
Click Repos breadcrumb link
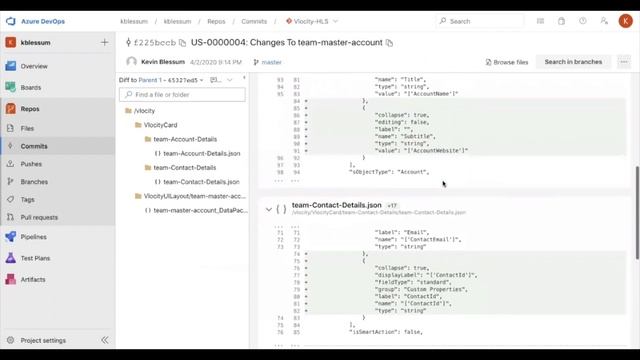pyautogui.click(x=216, y=21)
